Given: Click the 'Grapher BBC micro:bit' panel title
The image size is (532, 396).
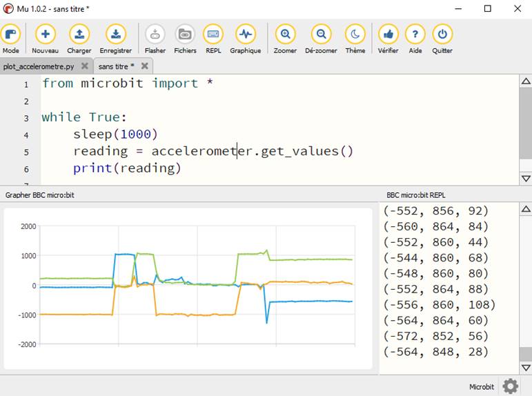Looking at the screenshot, I should (x=40, y=195).
